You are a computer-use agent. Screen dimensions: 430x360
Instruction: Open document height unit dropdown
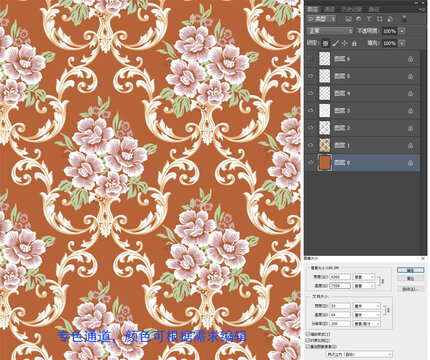367,315
